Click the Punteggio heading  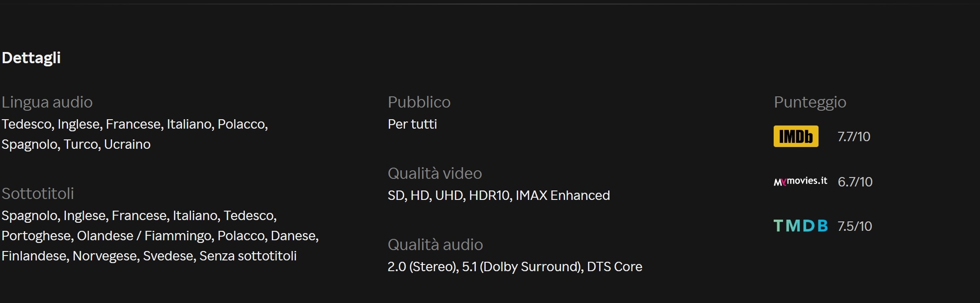click(810, 102)
